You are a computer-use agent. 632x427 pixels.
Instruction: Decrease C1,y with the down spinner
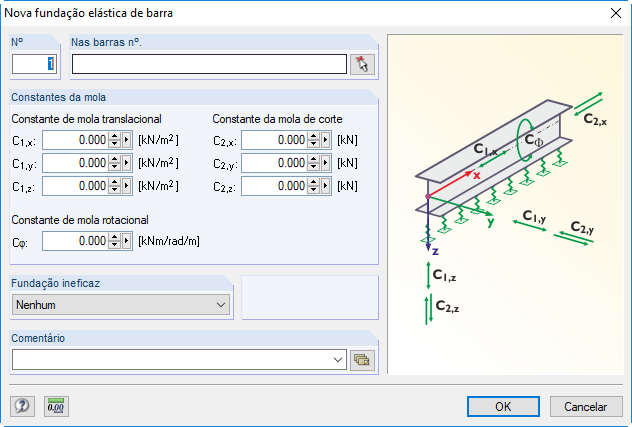pos(115,167)
